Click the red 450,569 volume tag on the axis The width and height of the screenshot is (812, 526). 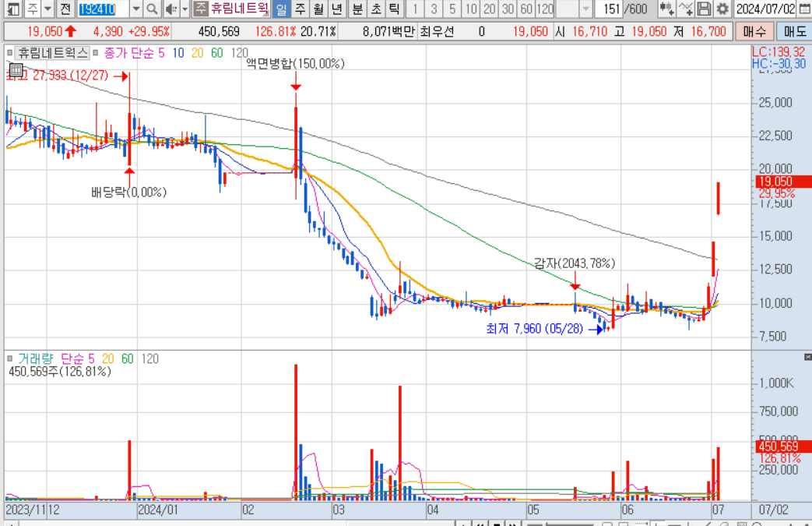(x=783, y=447)
